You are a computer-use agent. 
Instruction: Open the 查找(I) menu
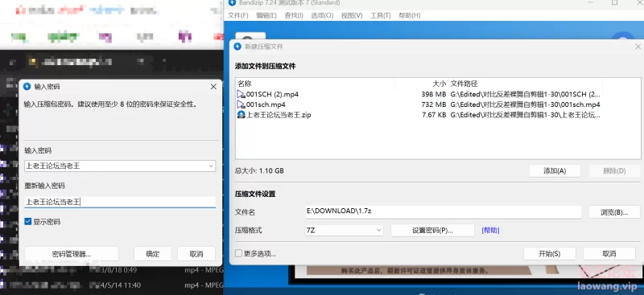tap(294, 15)
